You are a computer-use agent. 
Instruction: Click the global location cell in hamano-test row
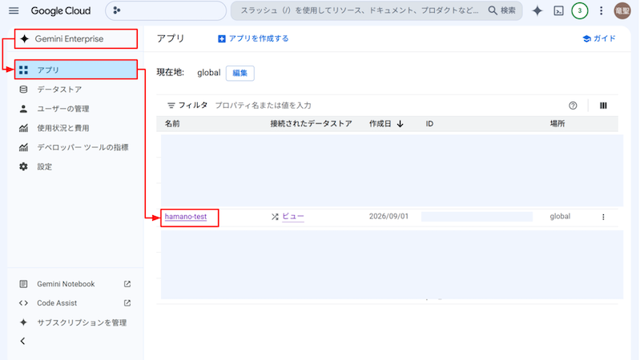(560, 217)
